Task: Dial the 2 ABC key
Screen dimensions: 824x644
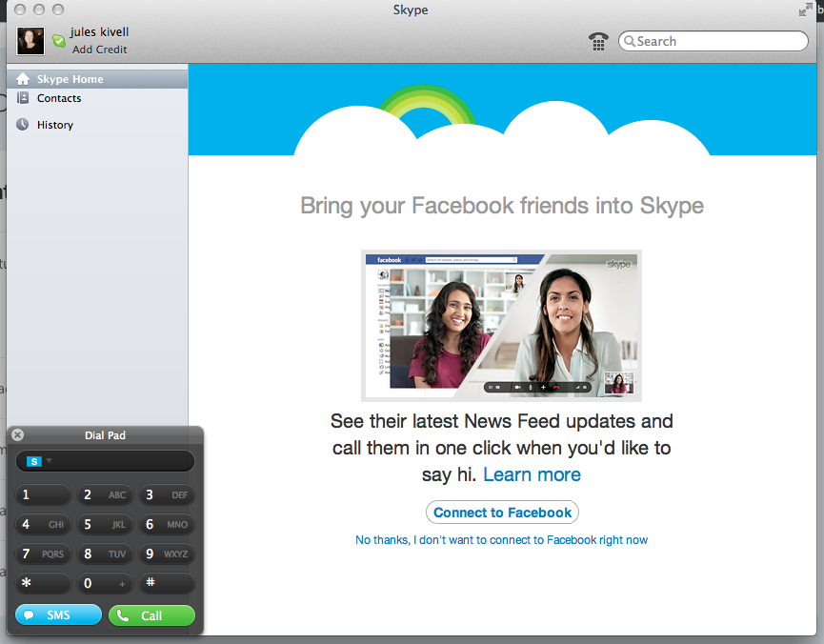Action: pos(105,494)
